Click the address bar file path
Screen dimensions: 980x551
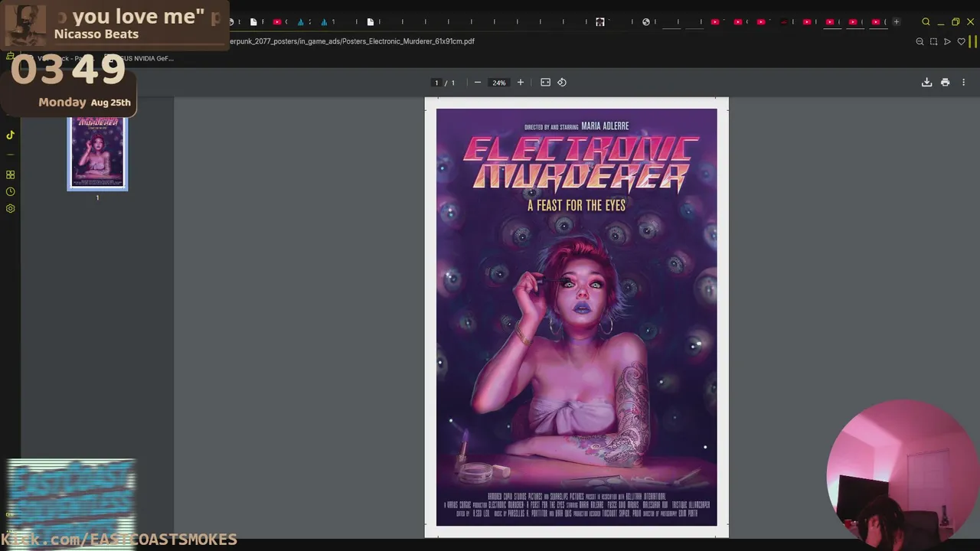tap(352, 41)
